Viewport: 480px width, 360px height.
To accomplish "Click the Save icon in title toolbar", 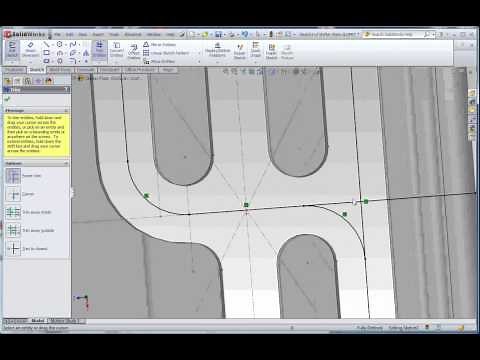I will 218,34.
